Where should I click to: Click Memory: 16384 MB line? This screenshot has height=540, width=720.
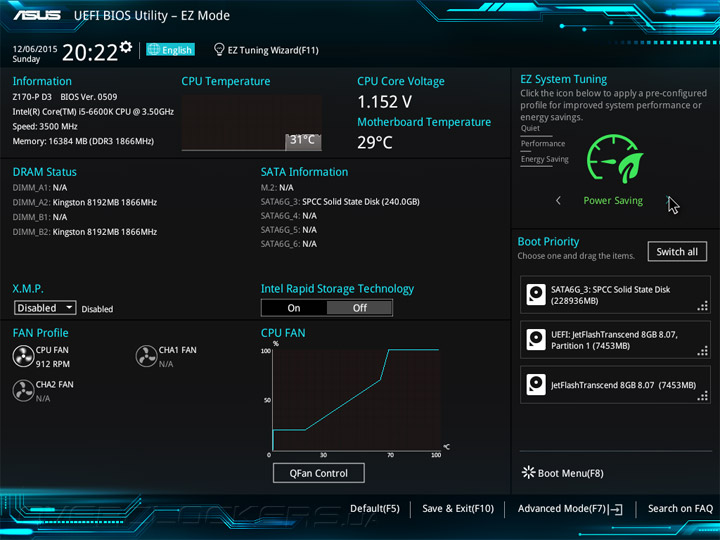(x=83, y=141)
